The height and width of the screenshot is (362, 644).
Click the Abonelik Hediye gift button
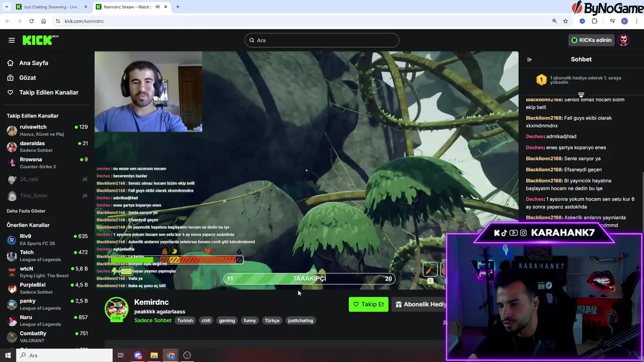pos(419,304)
